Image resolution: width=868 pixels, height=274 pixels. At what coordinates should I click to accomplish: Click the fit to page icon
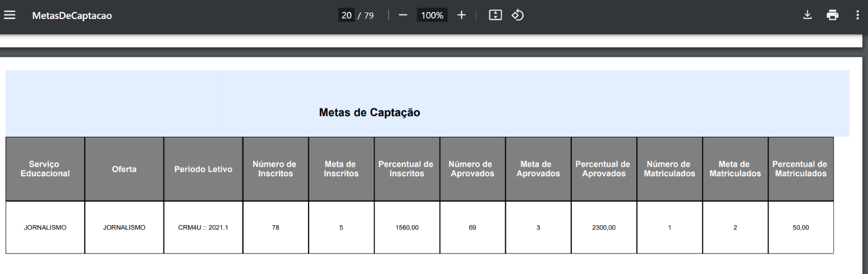click(x=495, y=15)
